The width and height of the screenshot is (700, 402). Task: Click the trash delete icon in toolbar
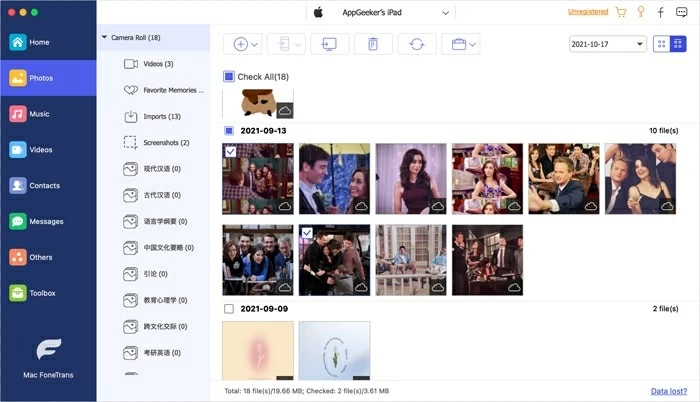tap(373, 44)
